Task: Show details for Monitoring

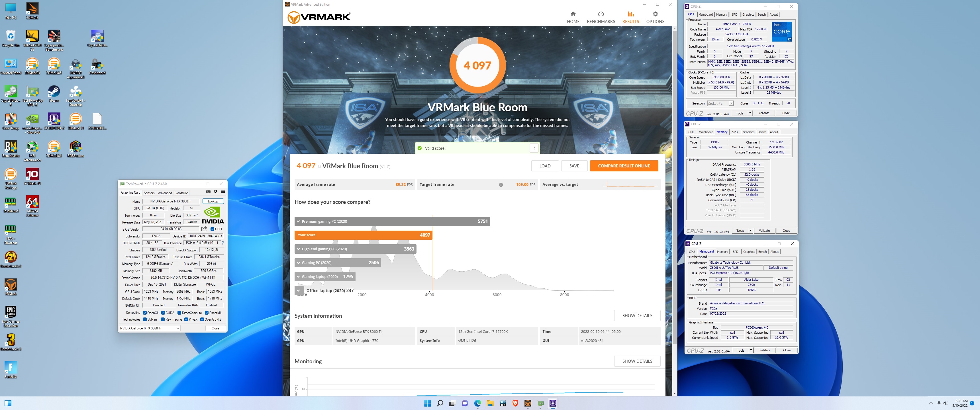Action: pos(637,361)
